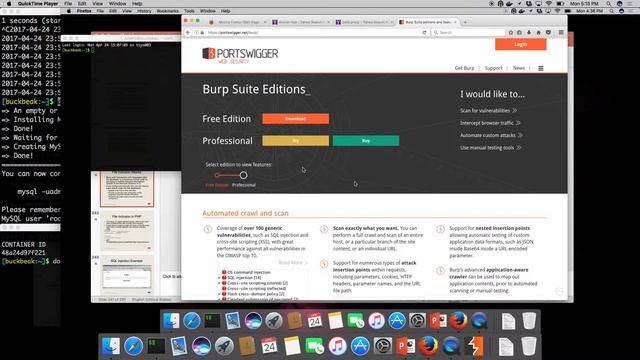Open Firefox downloads arrow icon
The height and width of the screenshot is (360, 640).
[x=529, y=33]
